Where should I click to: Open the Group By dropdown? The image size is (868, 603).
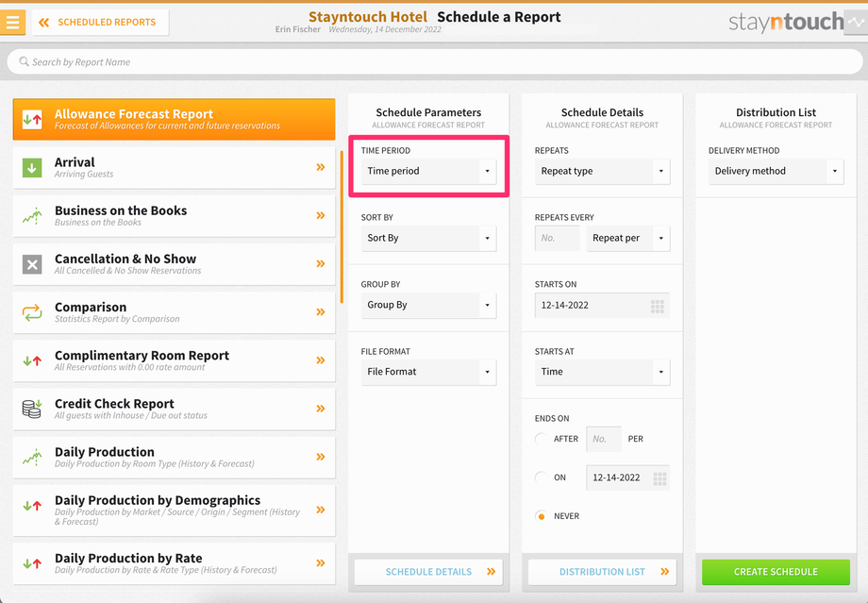click(428, 305)
